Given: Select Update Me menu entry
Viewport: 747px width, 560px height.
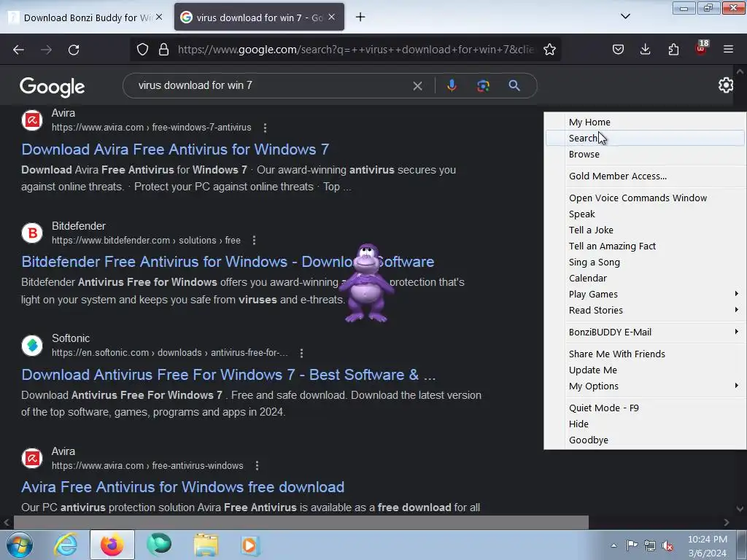Looking at the screenshot, I should pos(645,370).
